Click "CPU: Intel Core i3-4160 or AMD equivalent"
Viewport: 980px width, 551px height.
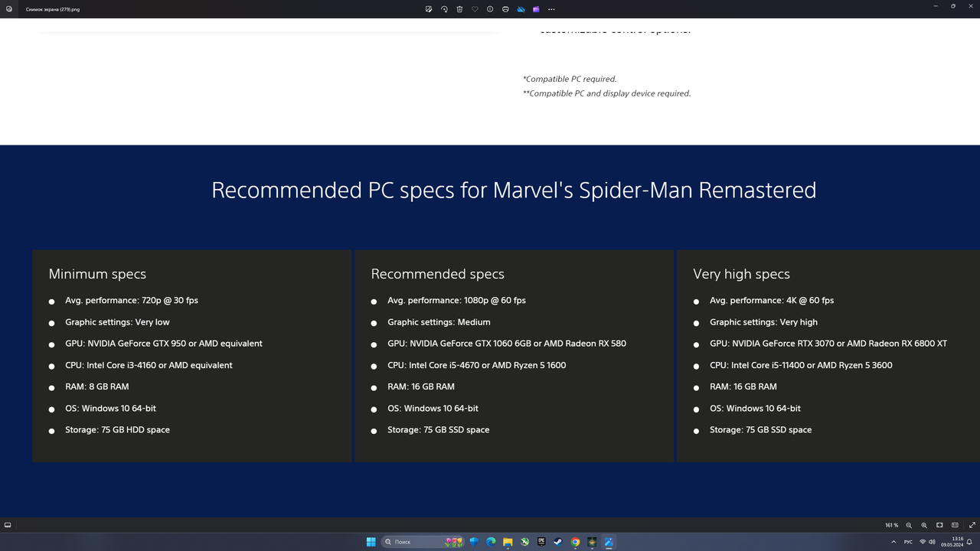coord(149,365)
